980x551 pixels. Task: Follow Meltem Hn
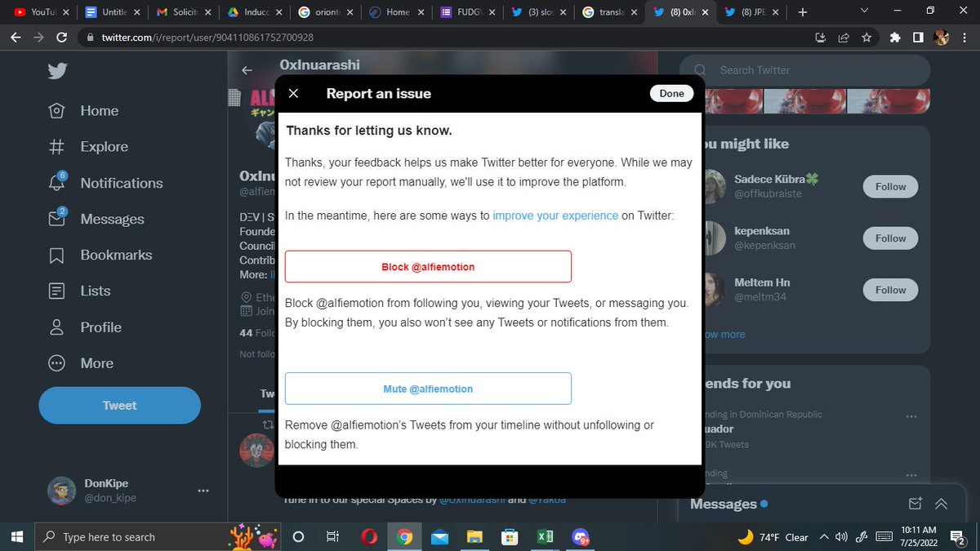[x=890, y=290]
